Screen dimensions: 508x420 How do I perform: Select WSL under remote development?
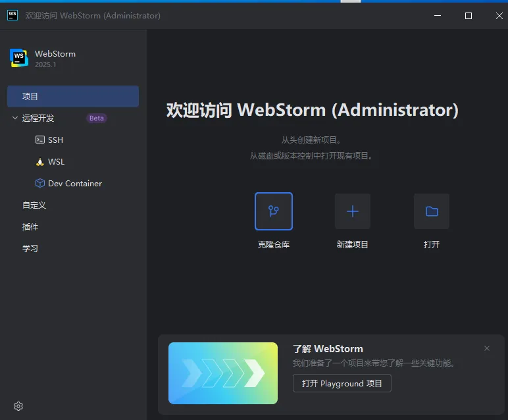[x=57, y=162]
